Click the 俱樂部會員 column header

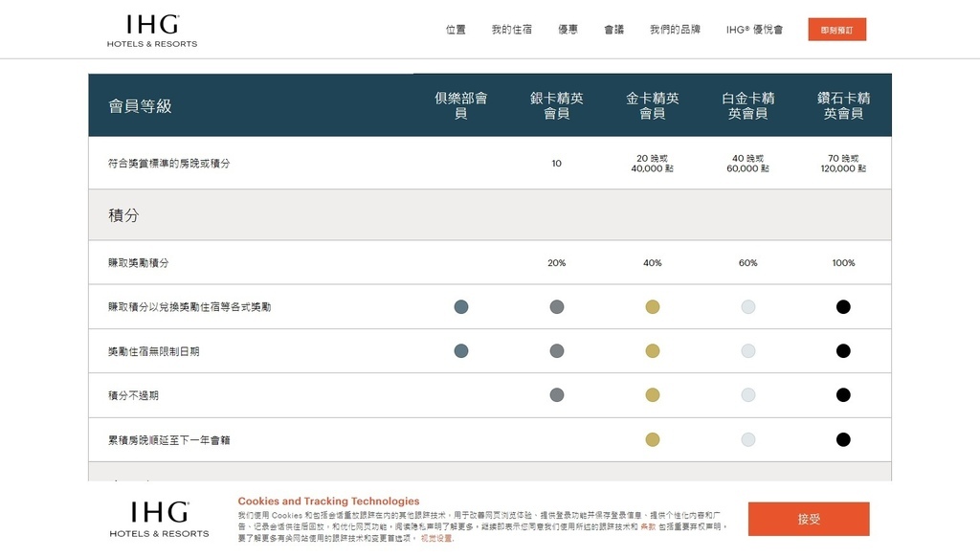[x=461, y=105]
